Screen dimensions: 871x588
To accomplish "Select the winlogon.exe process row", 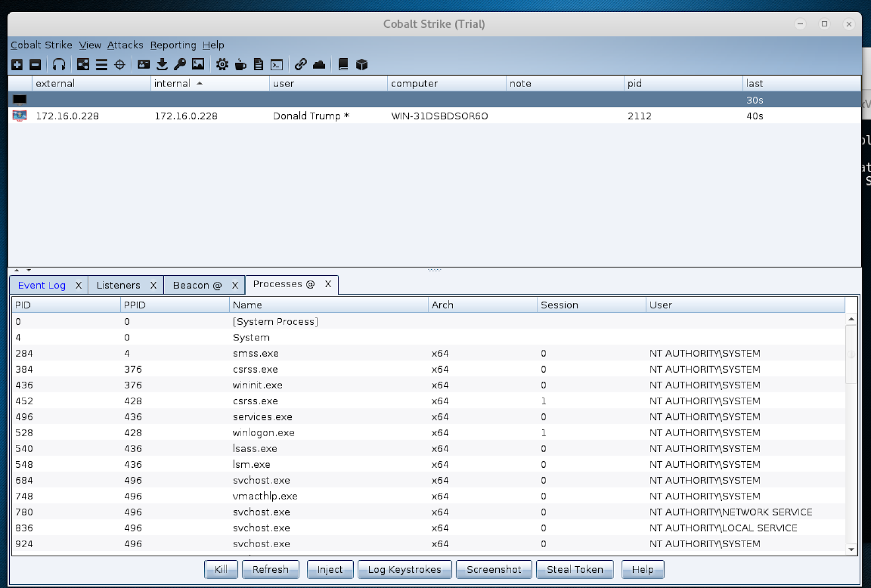I will point(428,433).
